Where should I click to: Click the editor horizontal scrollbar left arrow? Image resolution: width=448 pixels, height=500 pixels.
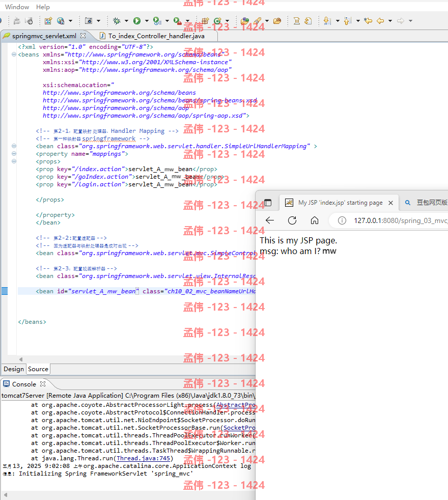point(21,359)
